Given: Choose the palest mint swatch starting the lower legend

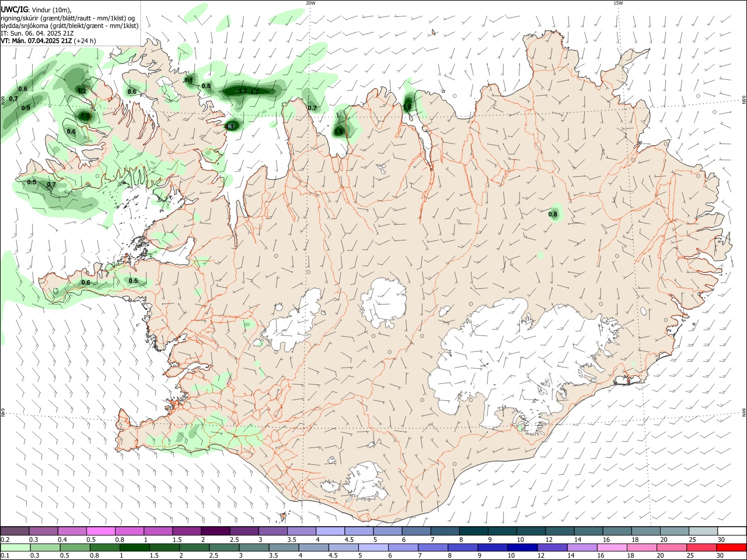Looking at the screenshot, I should tap(15, 548).
